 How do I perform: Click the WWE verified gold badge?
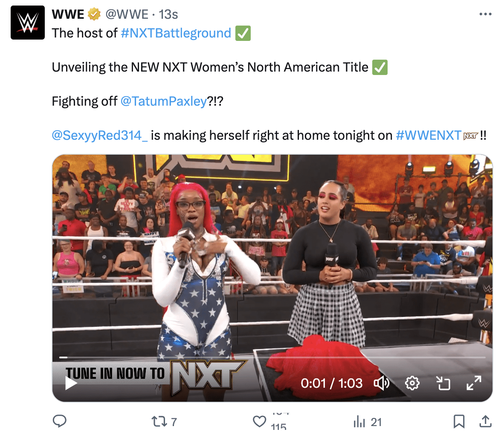[x=94, y=14]
